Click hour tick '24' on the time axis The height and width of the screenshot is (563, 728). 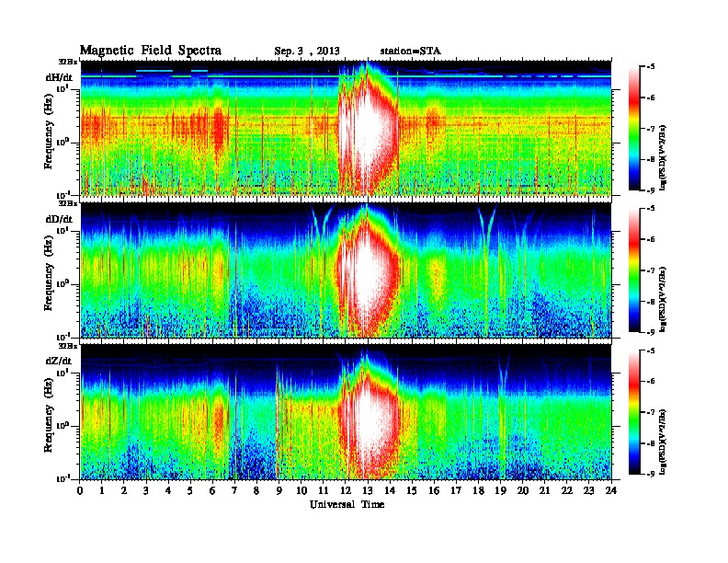coord(611,490)
